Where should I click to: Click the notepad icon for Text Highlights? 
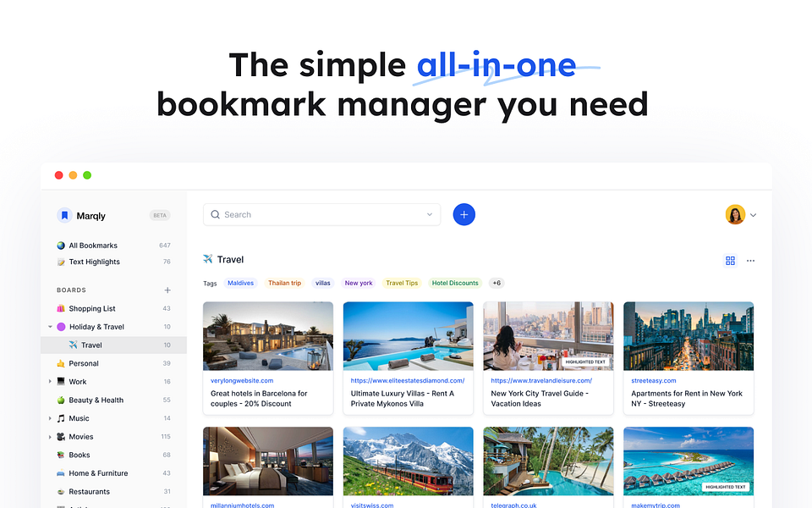pos(61,262)
